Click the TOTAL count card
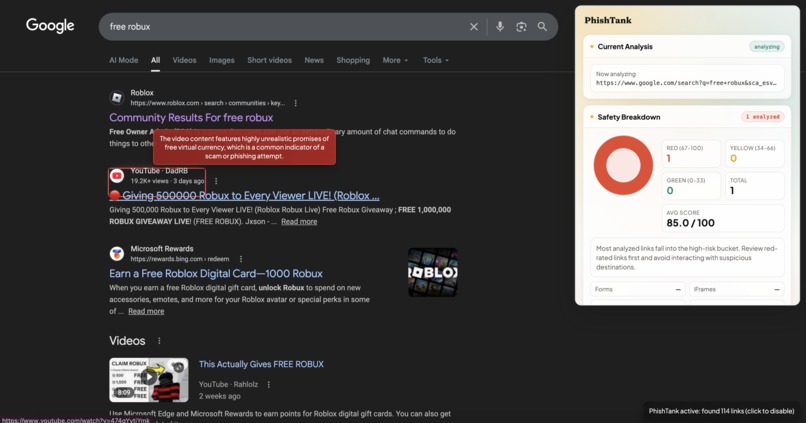 click(755, 186)
